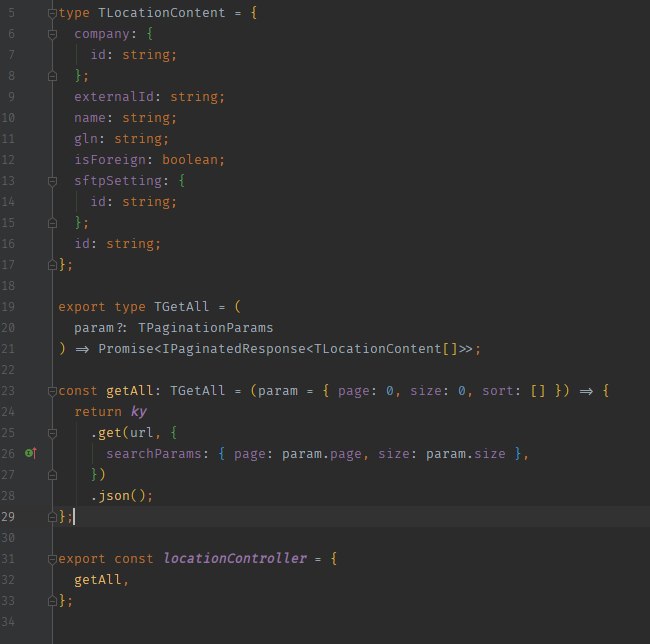Click 'company' property name on line 6
650x644 pixels.
coord(102,34)
